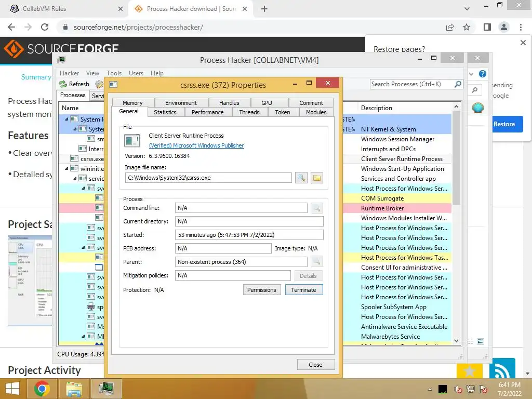The width and height of the screenshot is (532, 399).
Task: Open the Token tab
Action: [x=282, y=112]
